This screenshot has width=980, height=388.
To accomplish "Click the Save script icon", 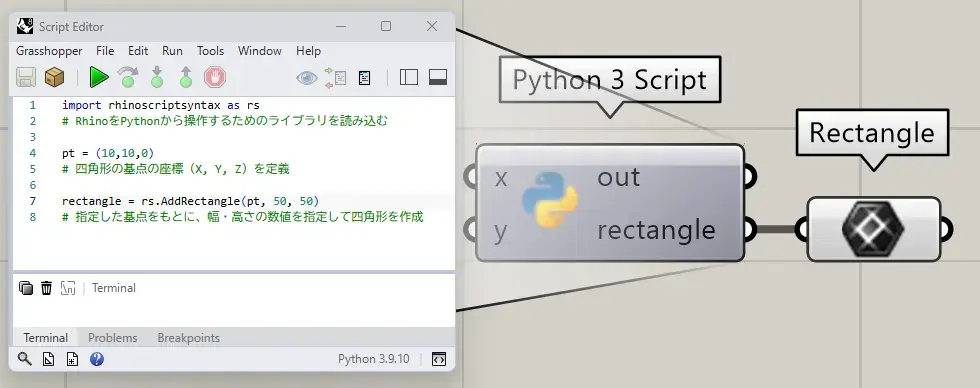I will (x=26, y=77).
